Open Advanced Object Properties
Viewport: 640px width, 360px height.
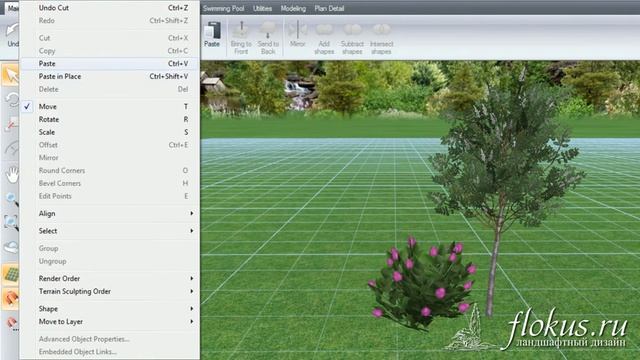110,339
